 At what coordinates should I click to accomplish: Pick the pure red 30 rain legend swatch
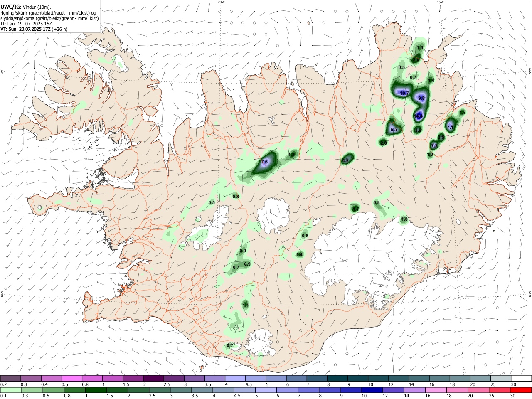(x=521, y=390)
